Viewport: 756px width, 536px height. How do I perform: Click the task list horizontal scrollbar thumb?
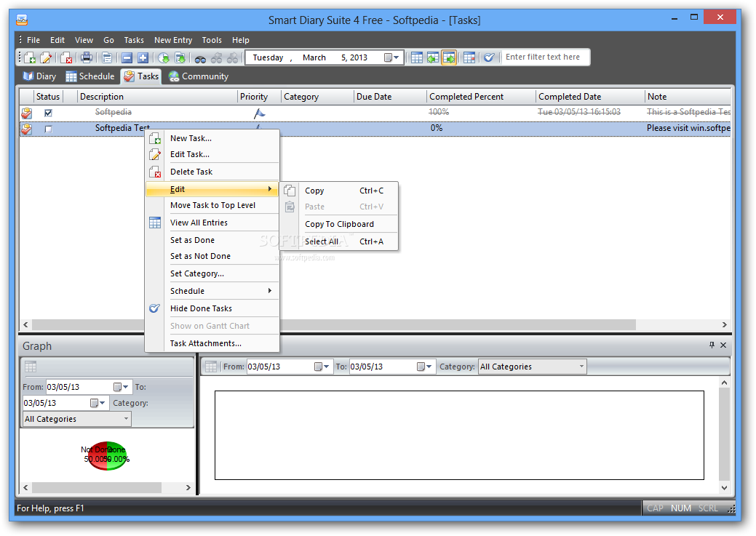pyautogui.click(x=334, y=325)
